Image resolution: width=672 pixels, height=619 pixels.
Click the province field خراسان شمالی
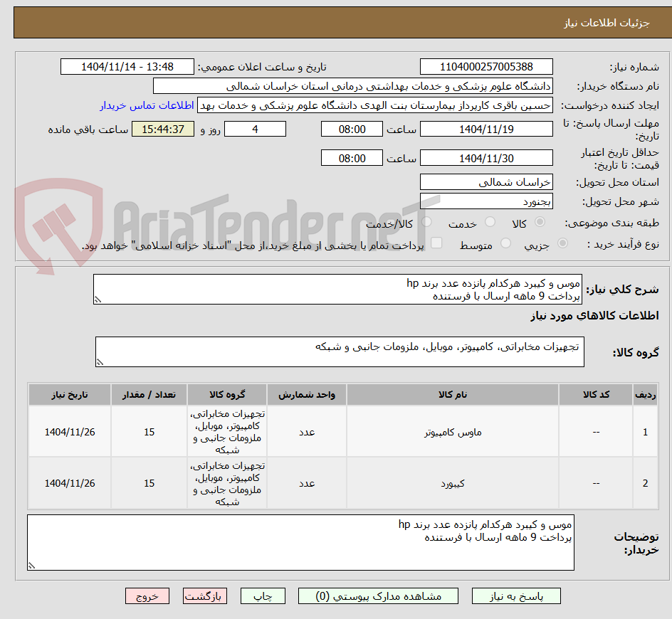[x=486, y=182]
